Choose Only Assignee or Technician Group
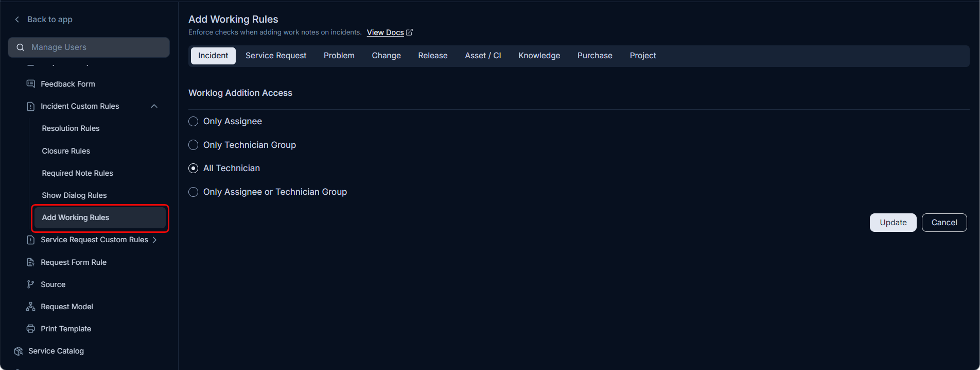This screenshot has height=370, width=980. pos(193,192)
